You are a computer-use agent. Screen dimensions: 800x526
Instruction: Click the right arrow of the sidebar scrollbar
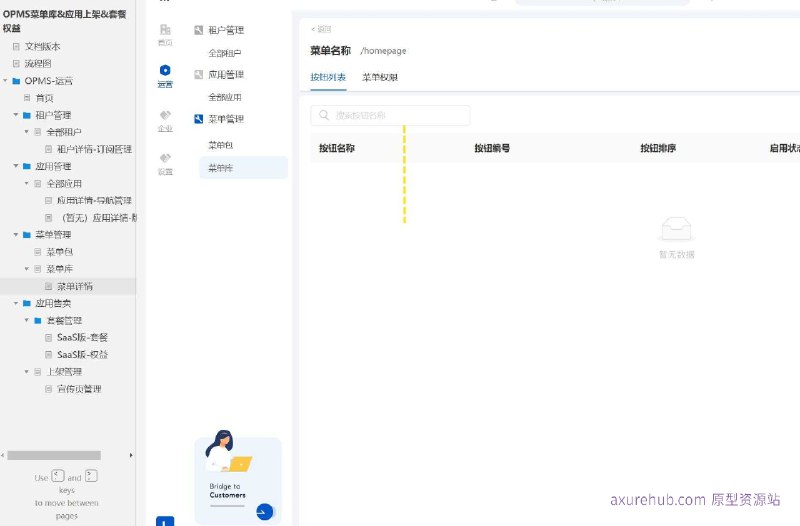[x=131, y=455]
